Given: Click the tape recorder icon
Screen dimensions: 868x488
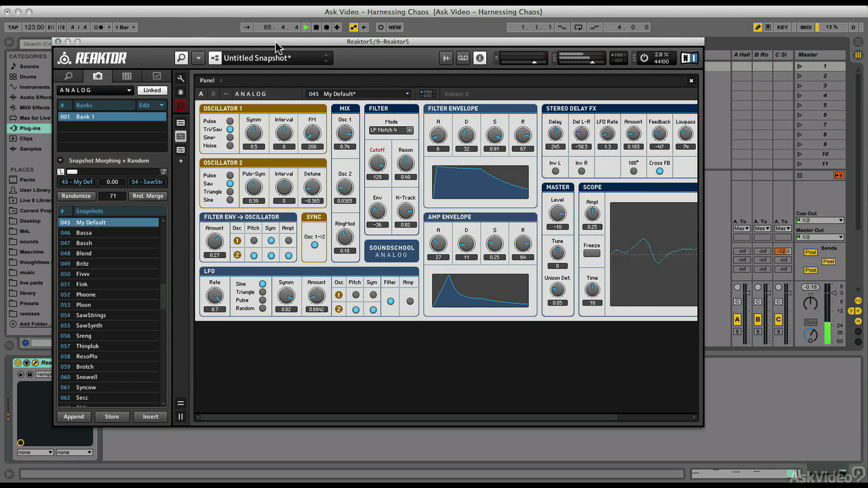Looking at the screenshot, I should click(x=462, y=58).
